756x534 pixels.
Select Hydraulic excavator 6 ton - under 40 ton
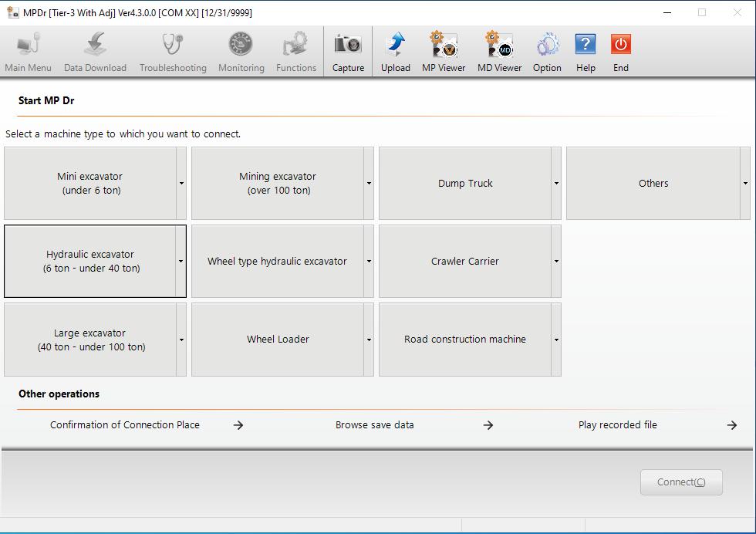pos(91,262)
